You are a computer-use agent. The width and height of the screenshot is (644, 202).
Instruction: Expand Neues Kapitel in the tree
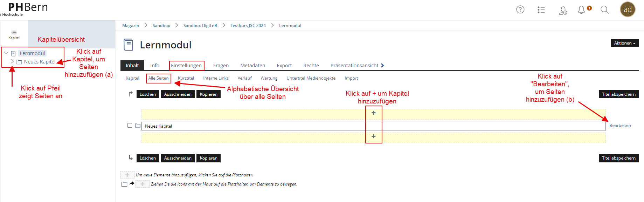(x=12, y=62)
